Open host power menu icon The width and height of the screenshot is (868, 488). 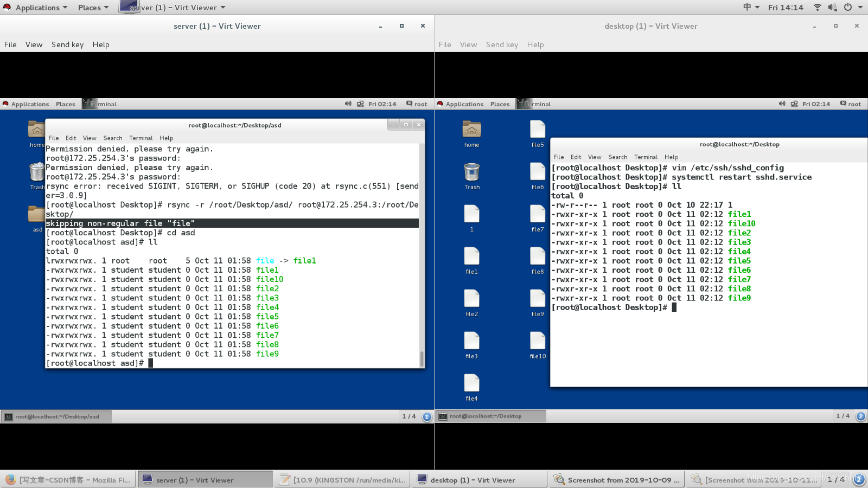pos(848,7)
